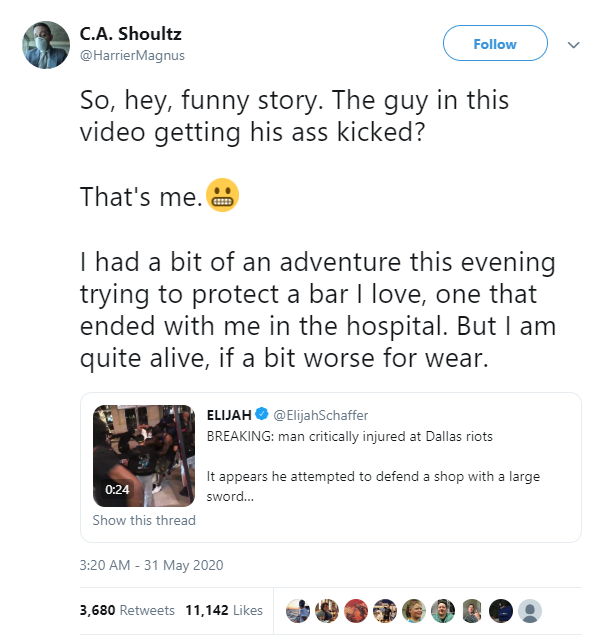Click the ELIJAH display name in quoted tweet
The width and height of the screenshot is (610, 639).
click(229, 415)
